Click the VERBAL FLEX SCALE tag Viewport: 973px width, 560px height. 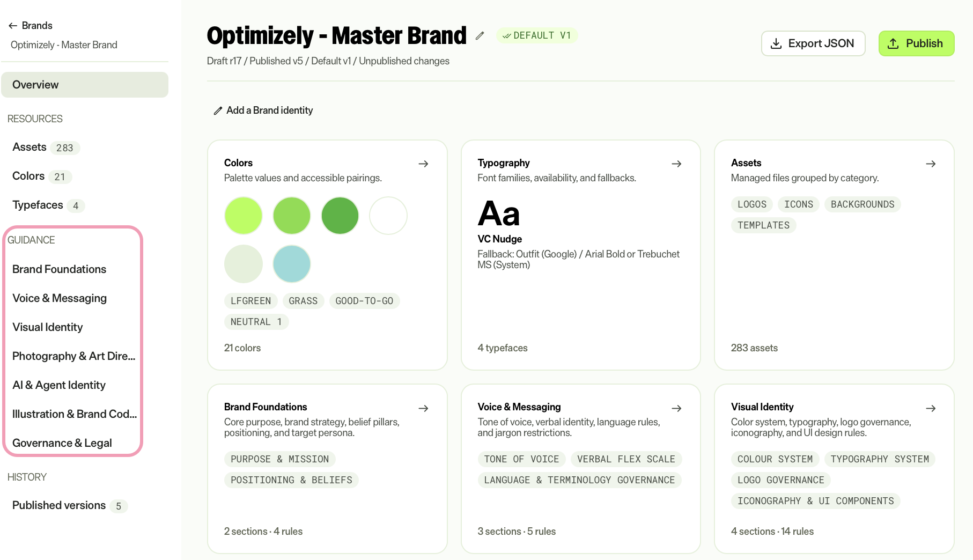click(x=626, y=459)
